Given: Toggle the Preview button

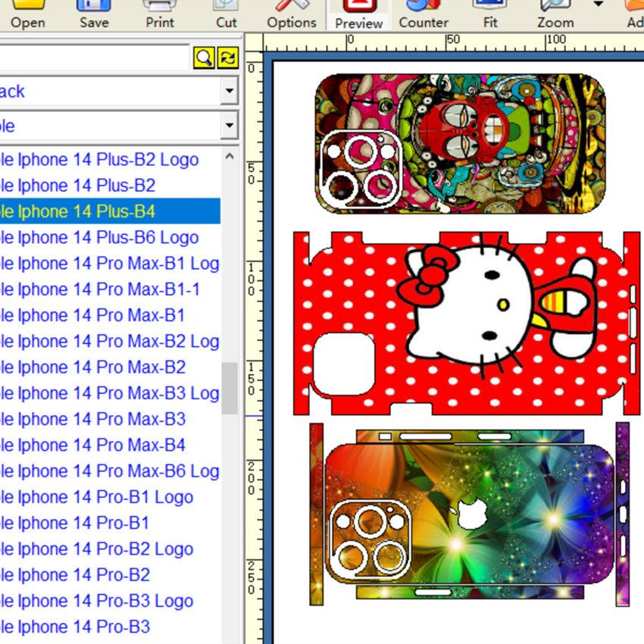Looking at the screenshot, I should point(359,15).
